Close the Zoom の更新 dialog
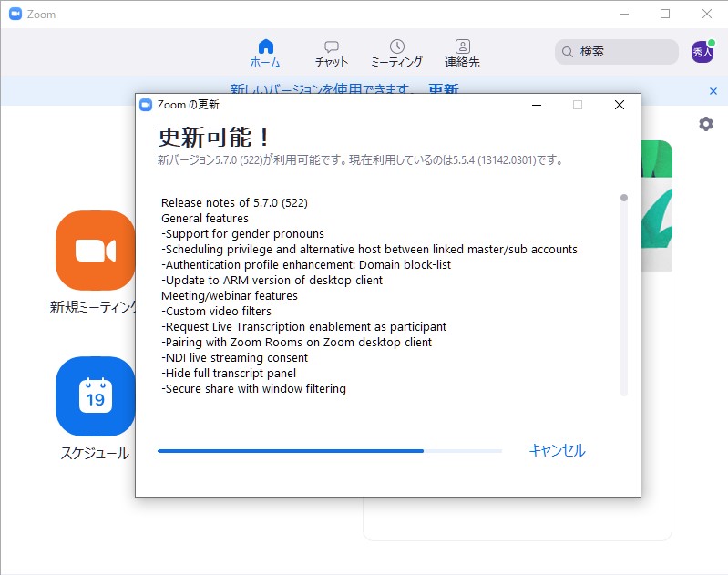The image size is (728, 575). tap(620, 105)
